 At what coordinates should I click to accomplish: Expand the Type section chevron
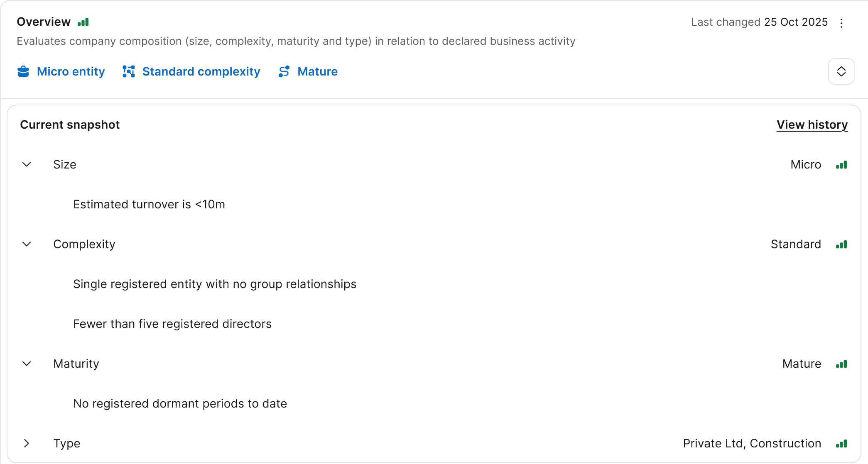27,443
